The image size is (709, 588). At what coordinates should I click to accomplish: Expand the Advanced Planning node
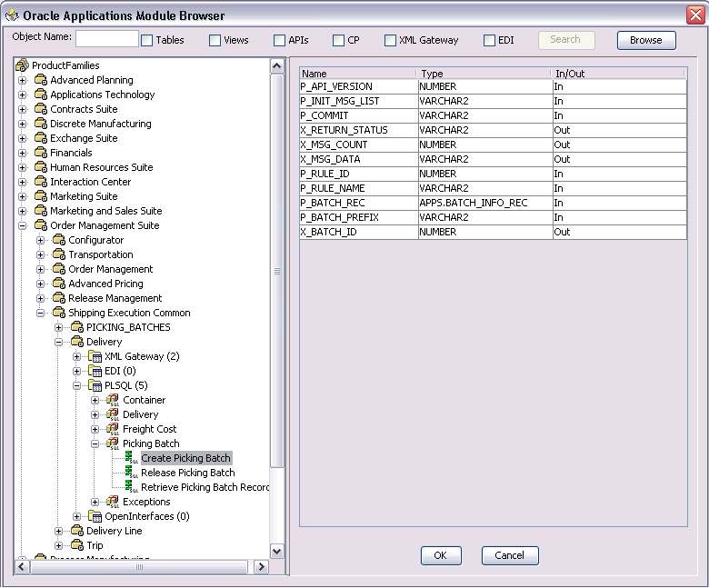23,81
